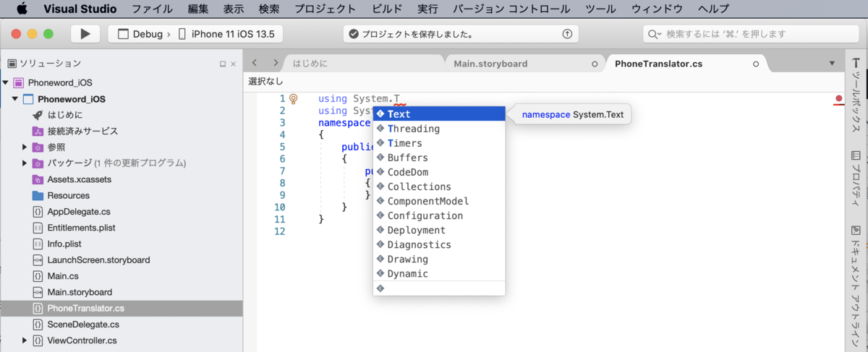Navigate forward with the right arrow
Screen dimensions: 868x352
point(275,64)
